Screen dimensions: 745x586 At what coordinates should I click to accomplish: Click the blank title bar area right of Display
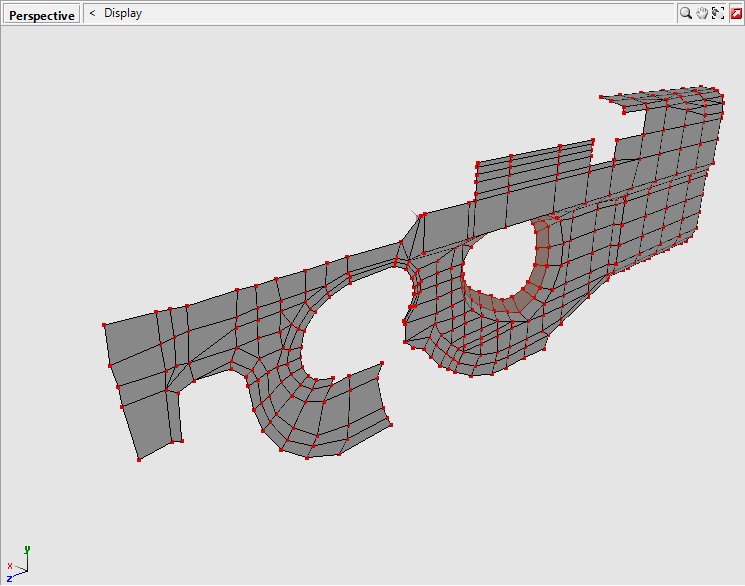[400, 14]
